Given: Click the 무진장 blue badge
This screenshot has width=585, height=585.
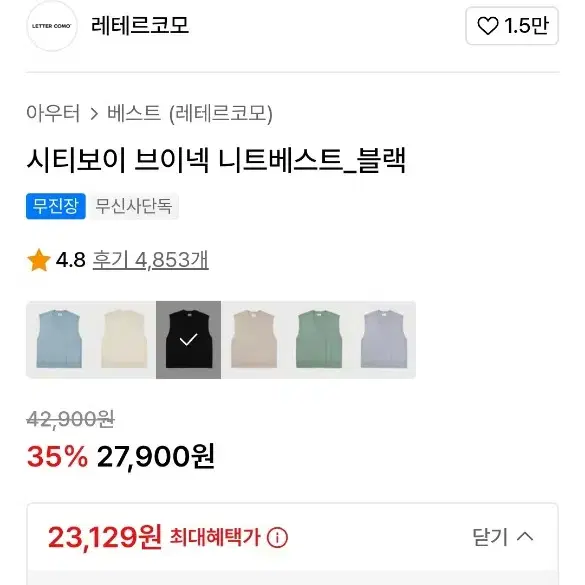Looking at the screenshot, I should click(56, 206).
